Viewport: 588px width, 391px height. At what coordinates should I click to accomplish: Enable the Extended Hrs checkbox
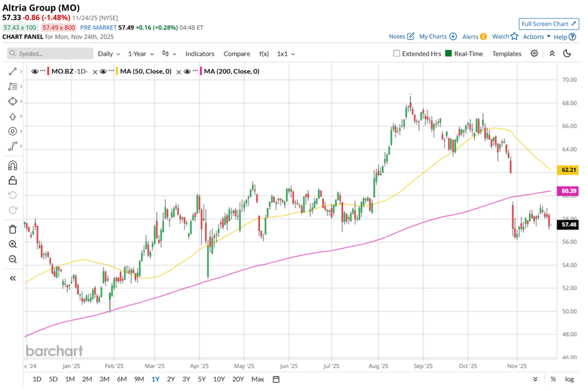click(397, 54)
